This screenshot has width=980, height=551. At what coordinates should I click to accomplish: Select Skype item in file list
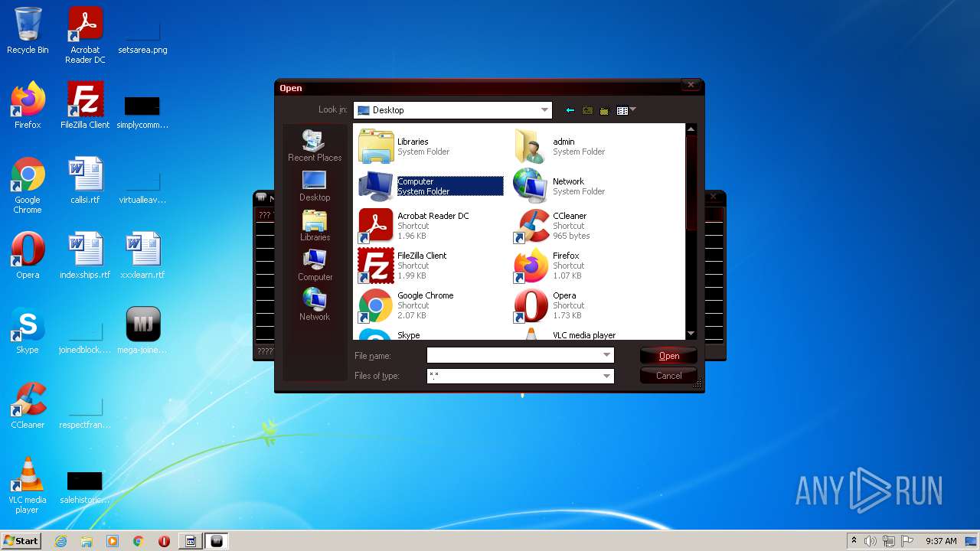point(431,334)
